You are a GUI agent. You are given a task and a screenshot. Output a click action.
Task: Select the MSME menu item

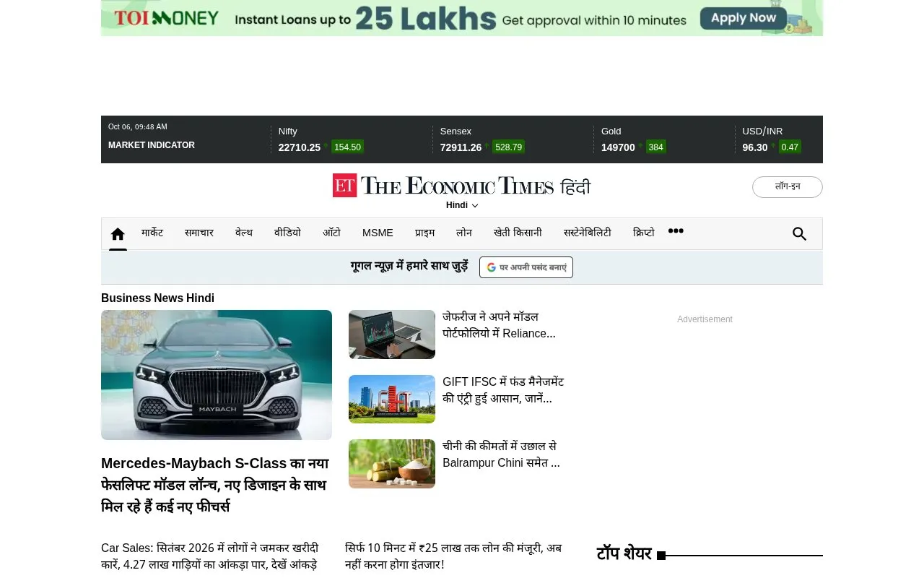coord(378,233)
